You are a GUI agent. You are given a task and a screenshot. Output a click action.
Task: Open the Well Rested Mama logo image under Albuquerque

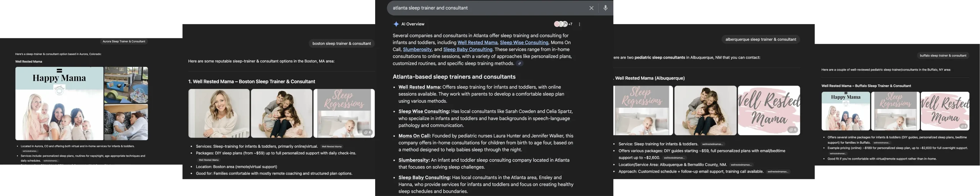click(x=769, y=110)
